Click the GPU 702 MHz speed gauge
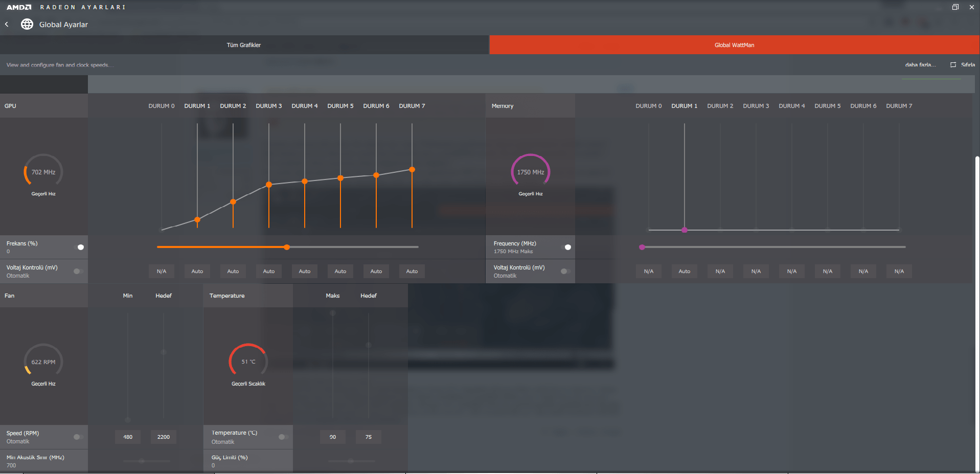This screenshot has height=474, width=980. point(43,172)
